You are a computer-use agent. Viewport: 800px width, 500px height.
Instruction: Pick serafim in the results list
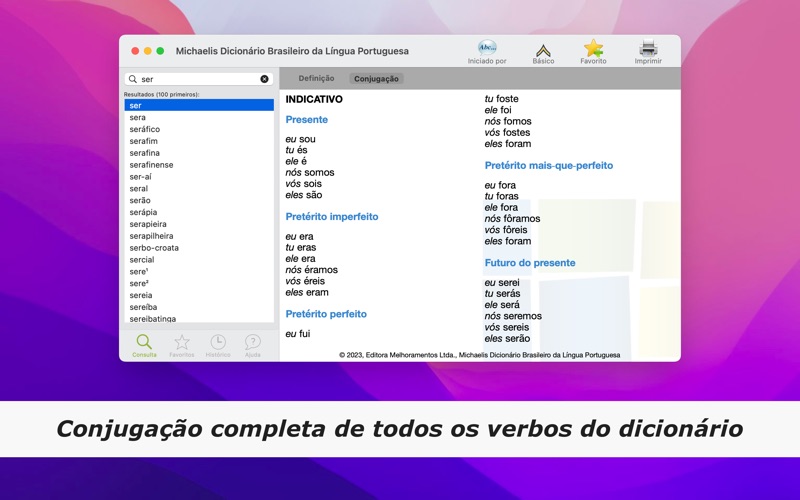(x=199, y=141)
